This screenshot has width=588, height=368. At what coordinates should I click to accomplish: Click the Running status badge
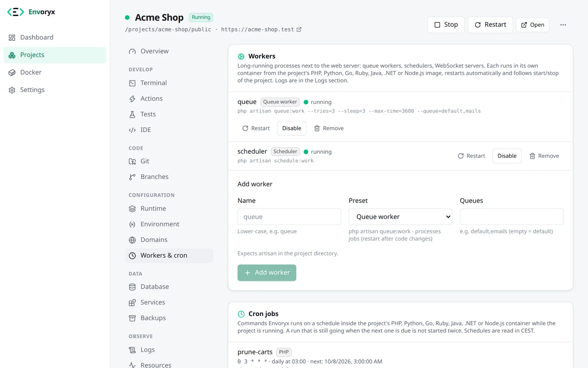201,17
